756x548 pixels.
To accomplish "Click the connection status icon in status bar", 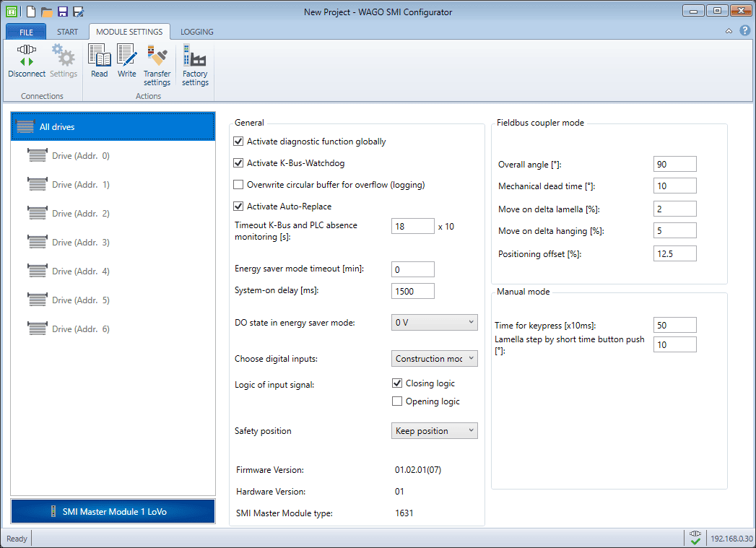I will (x=695, y=538).
